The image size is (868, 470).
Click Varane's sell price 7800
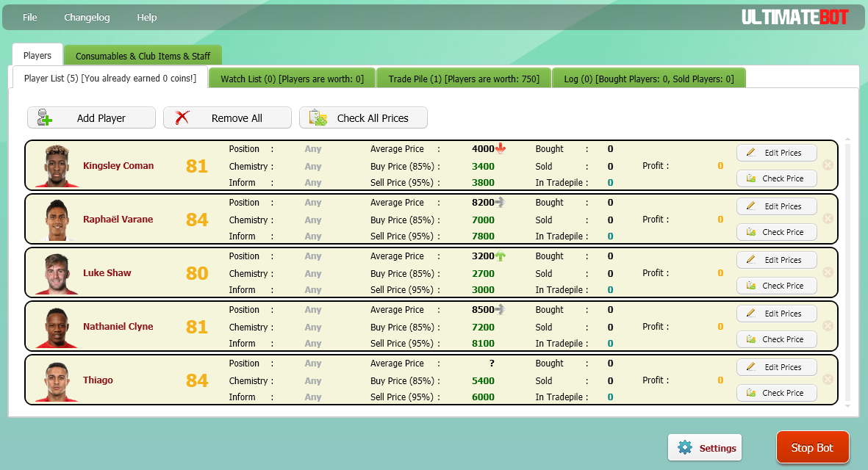pyautogui.click(x=484, y=236)
